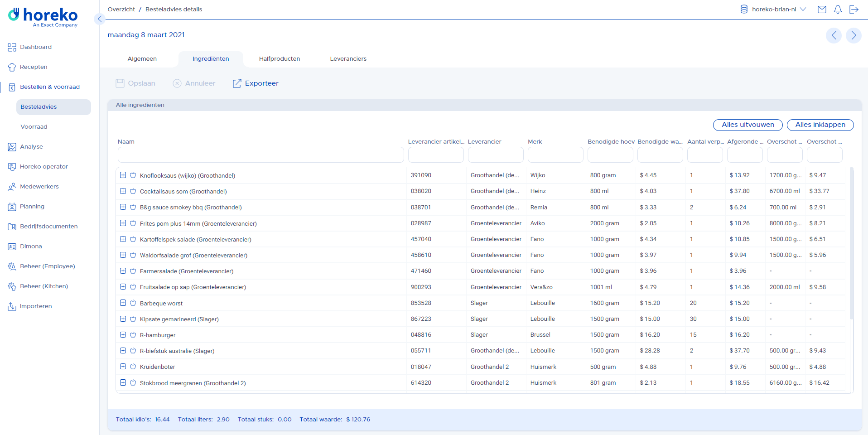Screen dimensions: 868x435
Task: Switch to the Halfproducten tab
Action: pos(279,59)
